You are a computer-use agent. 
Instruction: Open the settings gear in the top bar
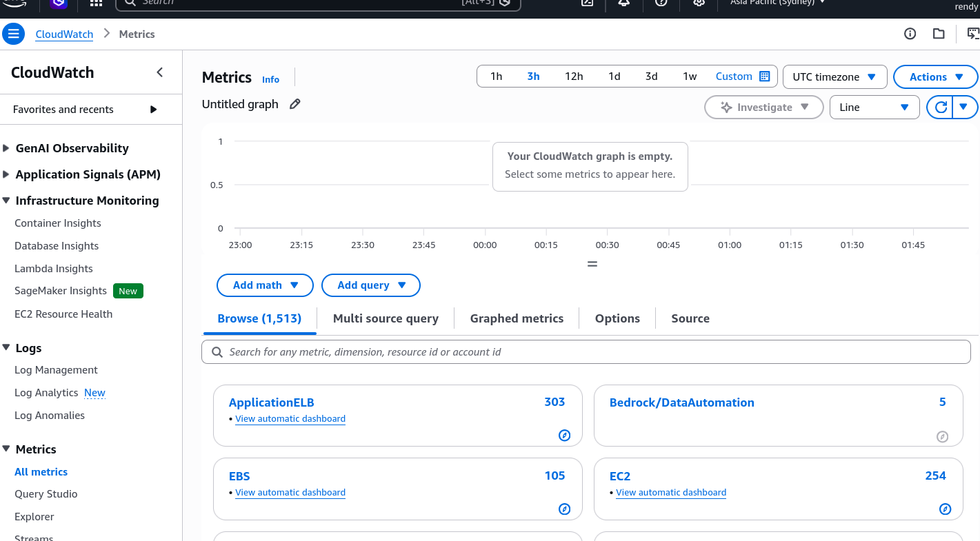(699, 3)
